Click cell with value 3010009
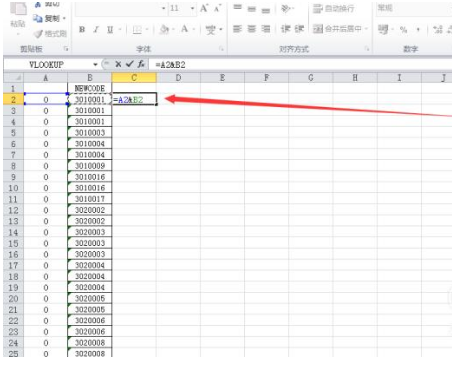This screenshot has height=370, width=452. (x=90, y=166)
